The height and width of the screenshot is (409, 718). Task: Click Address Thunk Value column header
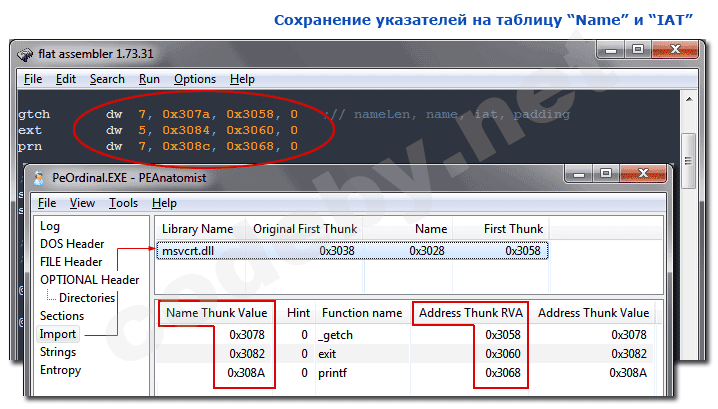tap(593, 313)
